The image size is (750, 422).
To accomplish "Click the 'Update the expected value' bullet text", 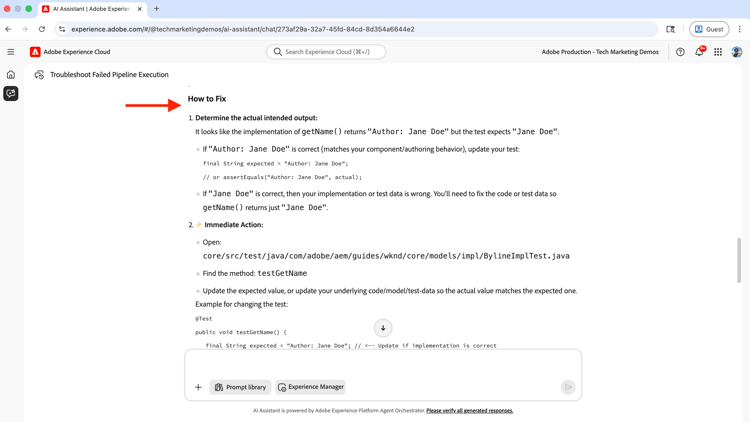I will (x=390, y=291).
